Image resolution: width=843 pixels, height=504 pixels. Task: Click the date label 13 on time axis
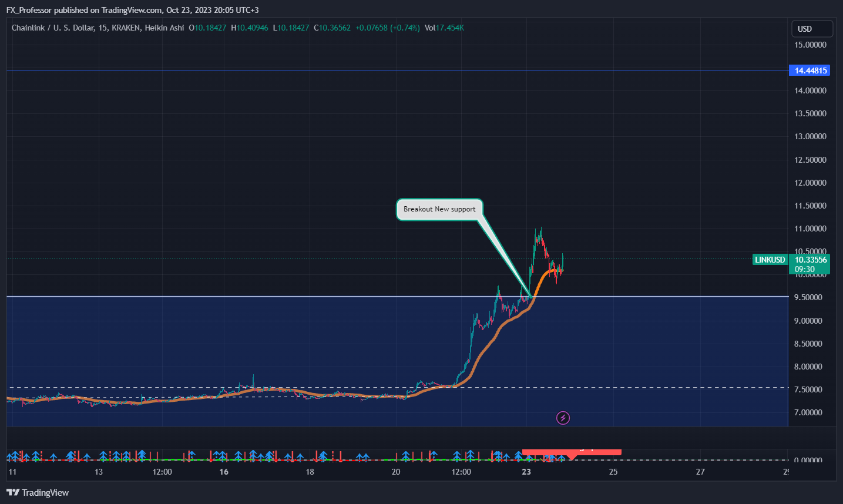(x=99, y=472)
